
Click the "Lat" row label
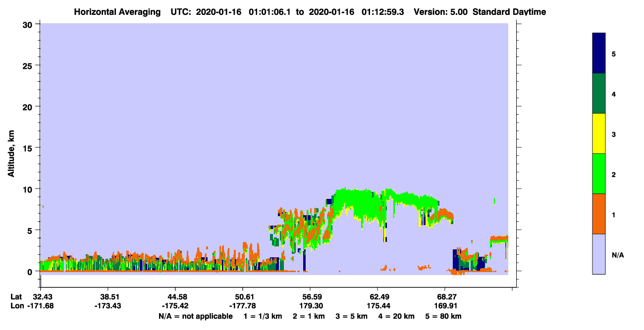pyautogui.click(x=16, y=296)
